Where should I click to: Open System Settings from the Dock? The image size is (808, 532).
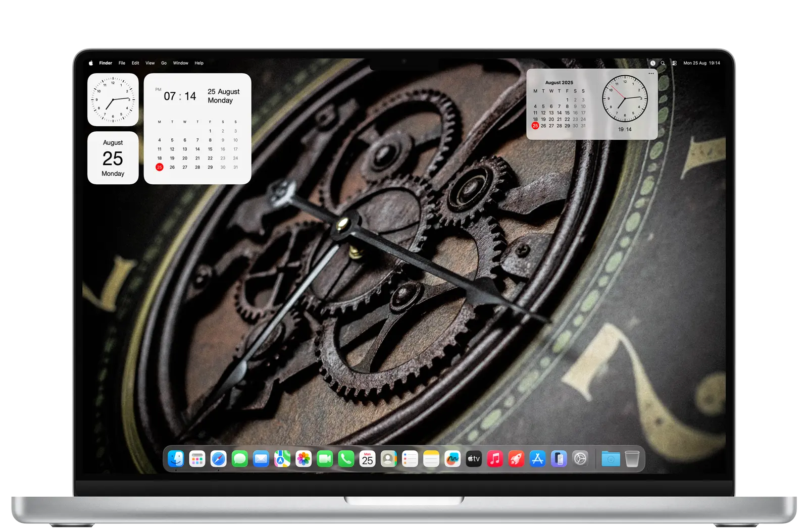point(580,459)
